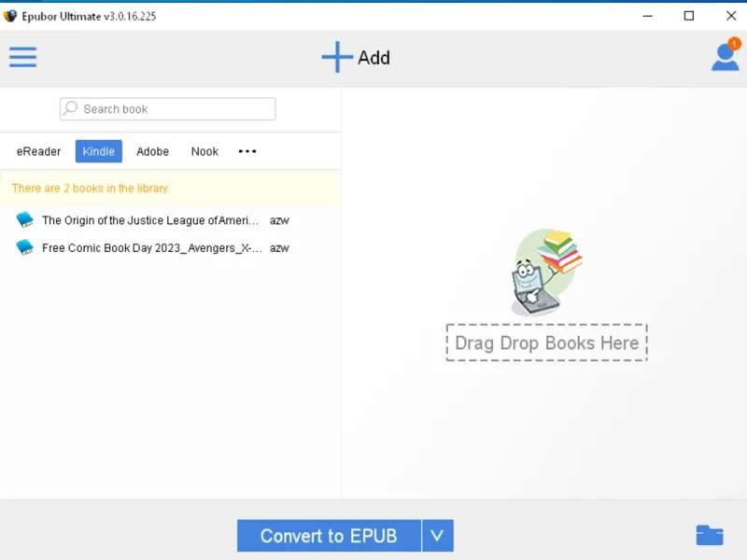Open the three-dots more sources menu
The width and height of the screenshot is (747, 560).
tap(247, 151)
